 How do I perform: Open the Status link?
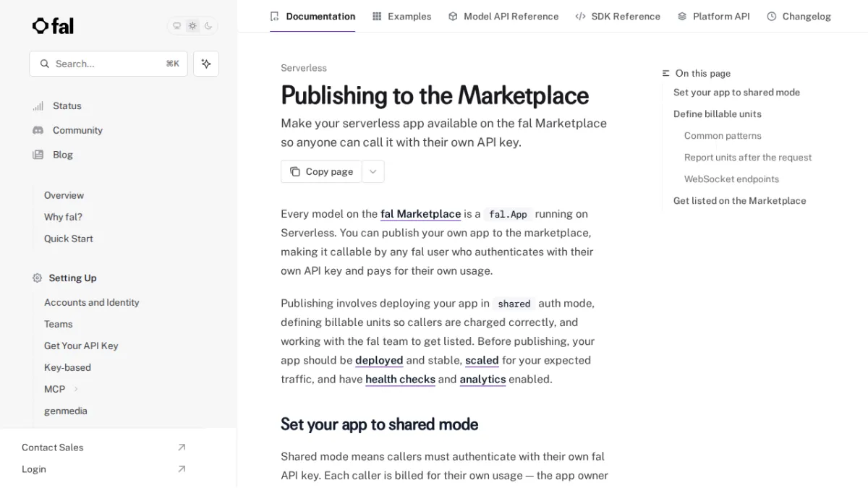coord(67,106)
